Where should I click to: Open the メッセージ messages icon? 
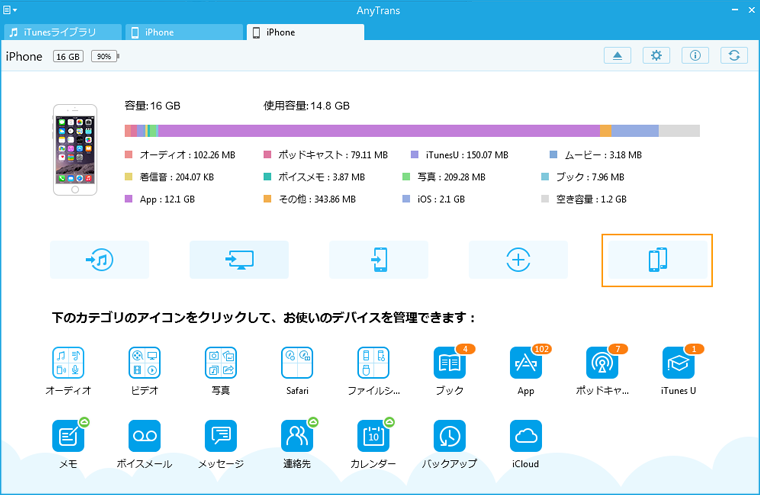[x=221, y=436]
